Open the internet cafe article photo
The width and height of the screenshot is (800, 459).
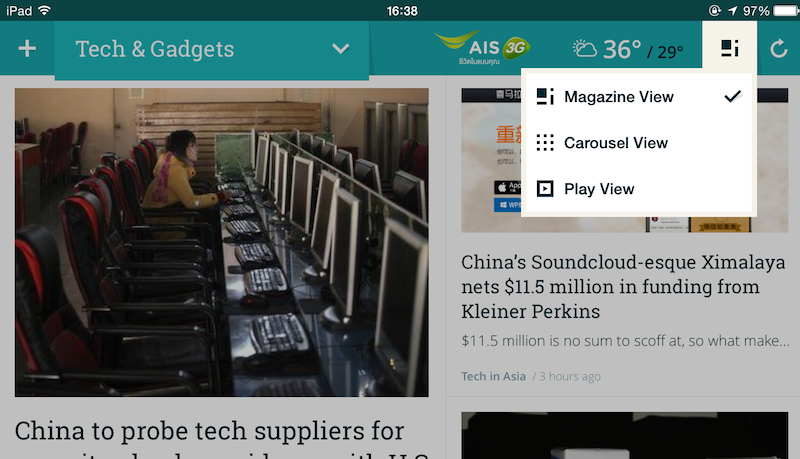point(221,242)
